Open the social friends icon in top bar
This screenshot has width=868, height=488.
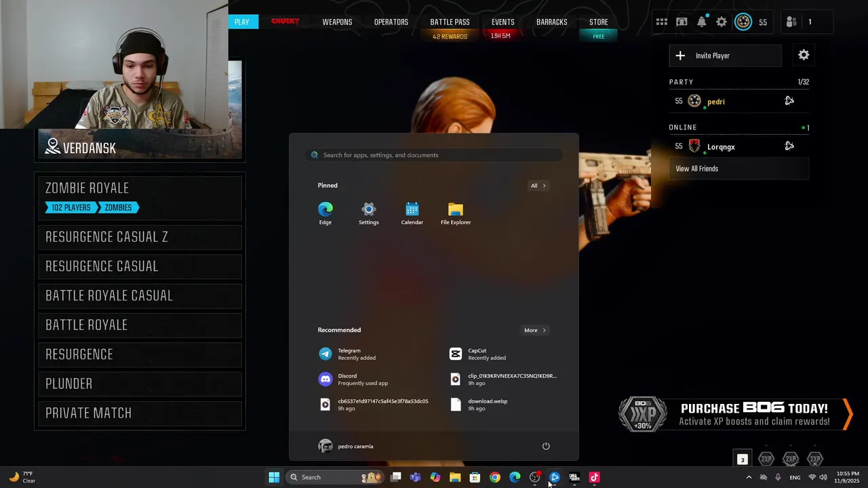point(791,22)
